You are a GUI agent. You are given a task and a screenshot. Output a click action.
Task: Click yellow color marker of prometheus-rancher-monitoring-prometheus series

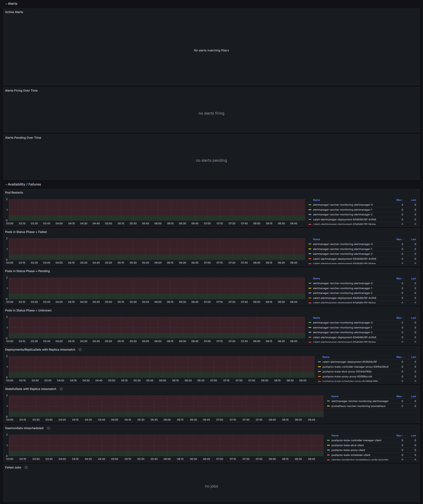pyautogui.click(x=328, y=406)
